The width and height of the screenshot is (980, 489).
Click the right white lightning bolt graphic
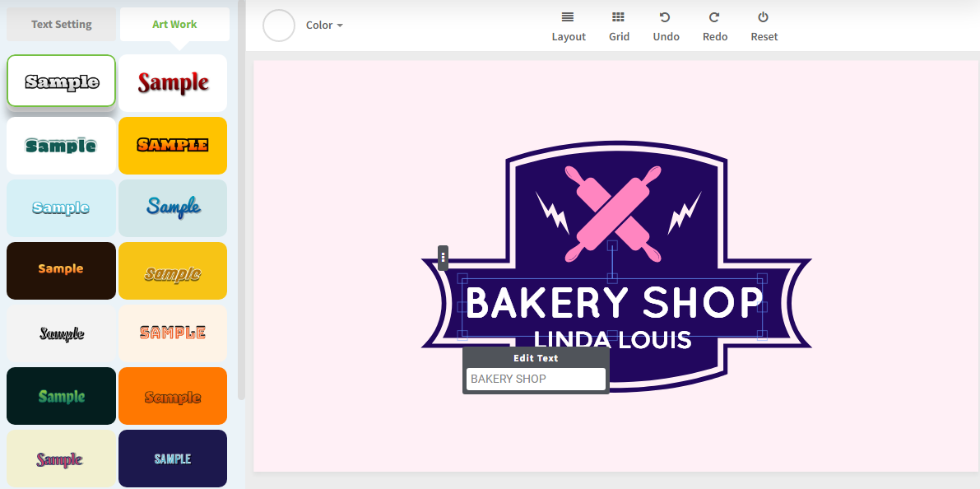coord(685,212)
